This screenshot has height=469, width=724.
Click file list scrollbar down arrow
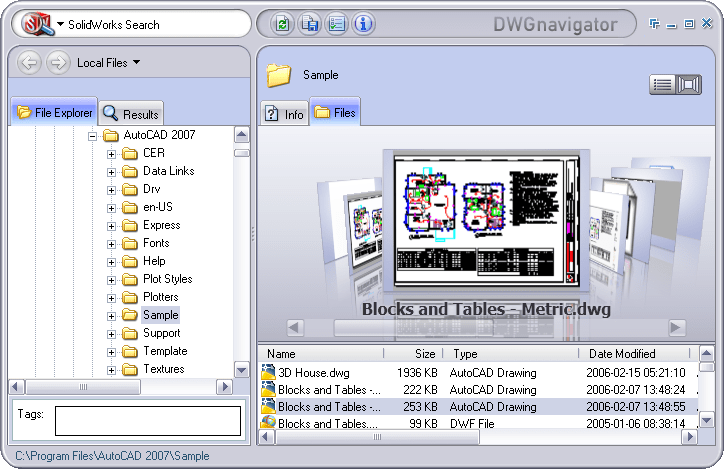pos(706,421)
